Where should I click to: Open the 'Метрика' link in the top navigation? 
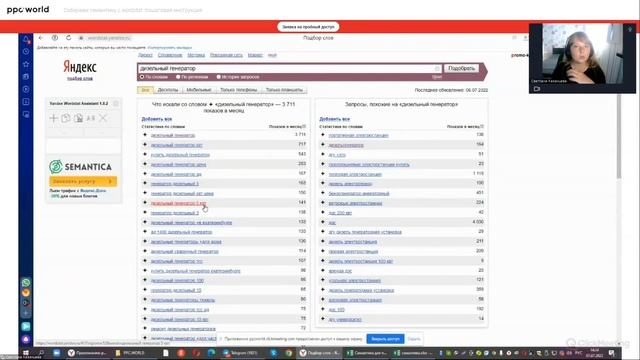(196, 55)
